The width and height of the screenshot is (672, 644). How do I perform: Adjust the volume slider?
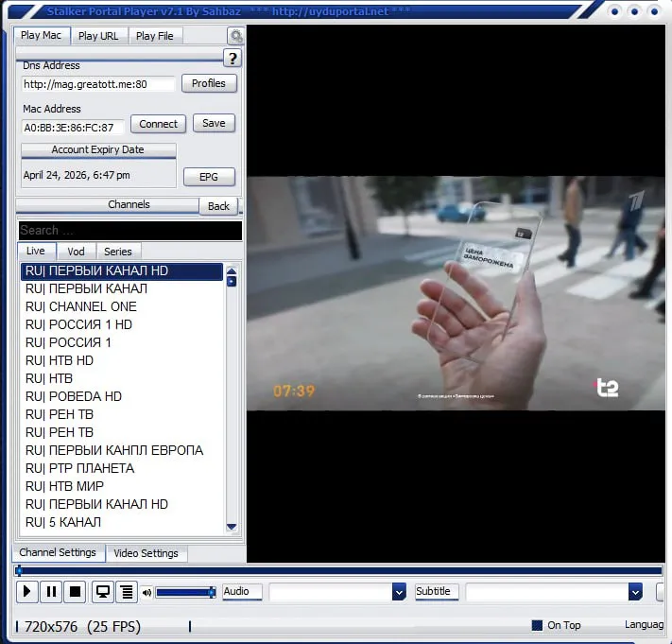click(185, 593)
